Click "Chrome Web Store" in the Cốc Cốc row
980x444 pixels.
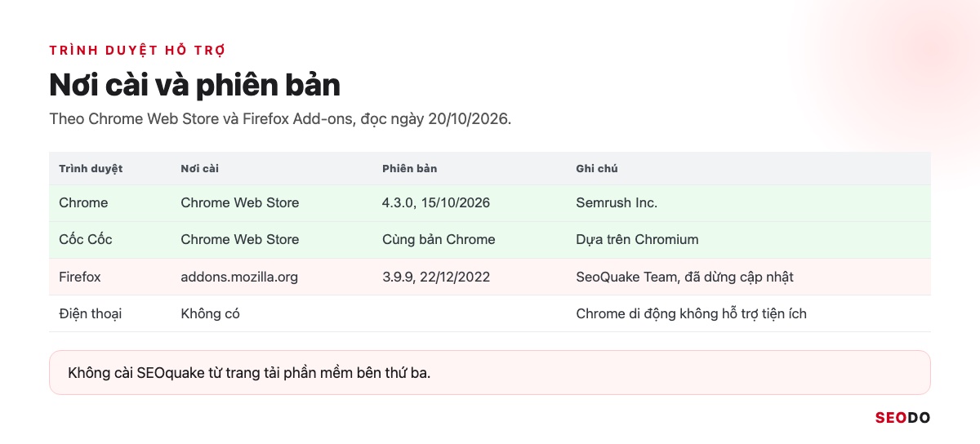(x=240, y=239)
